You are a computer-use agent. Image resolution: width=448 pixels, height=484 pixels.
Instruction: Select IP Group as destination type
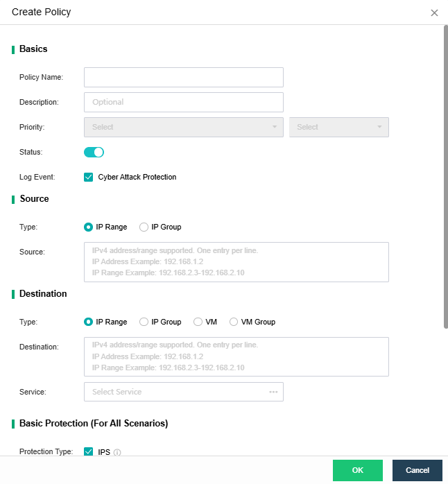(x=144, y=322)
